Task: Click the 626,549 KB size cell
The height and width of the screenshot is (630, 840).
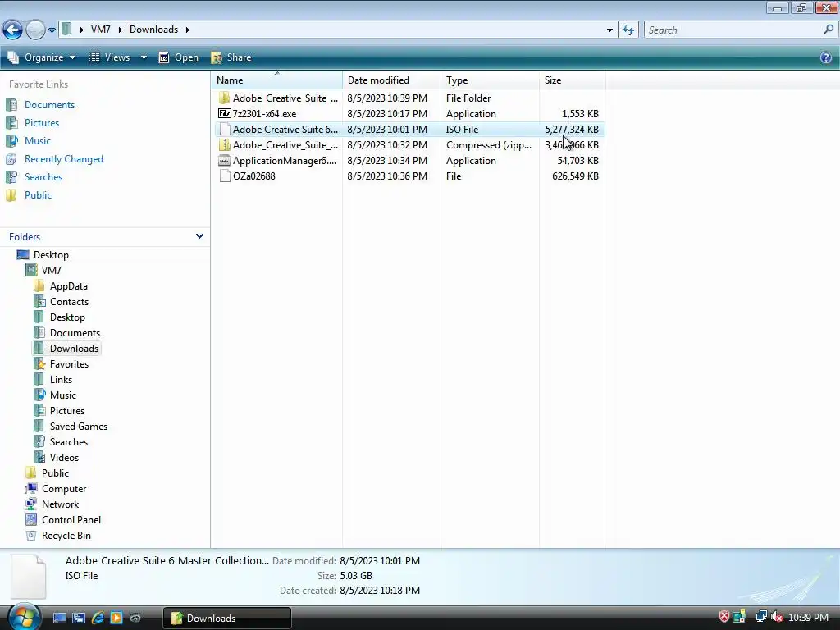Action: coord(575,176)
